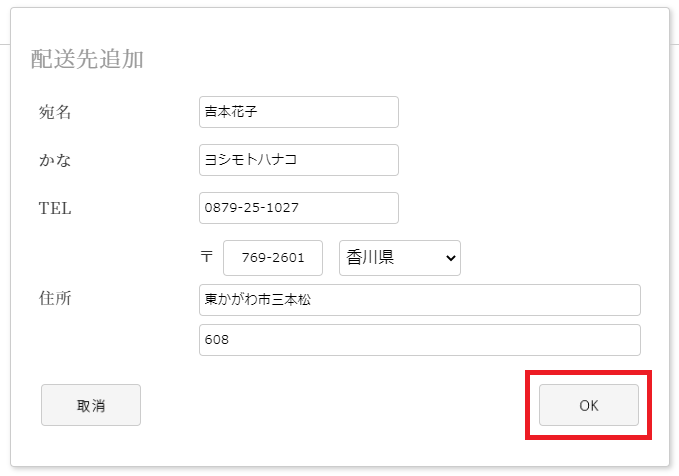Cancel with the 取消 button
The image size is (679, 476).
point(91,405)
